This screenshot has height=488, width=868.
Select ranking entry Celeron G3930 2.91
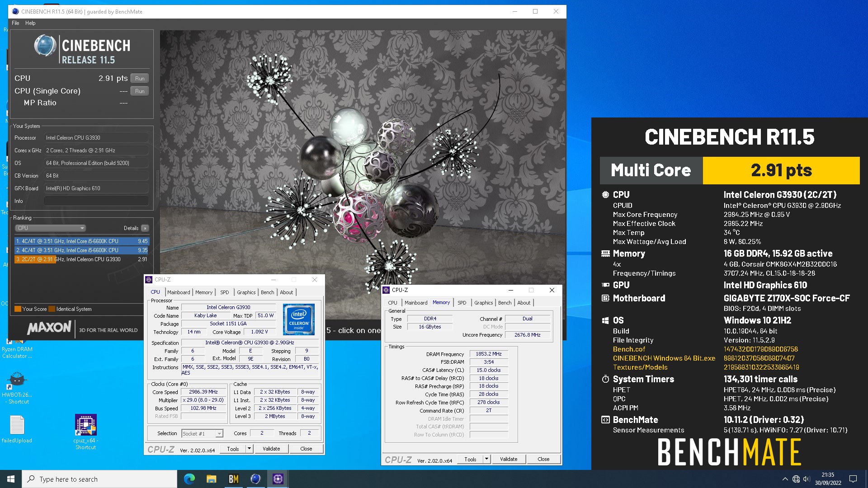pos(81,259)
